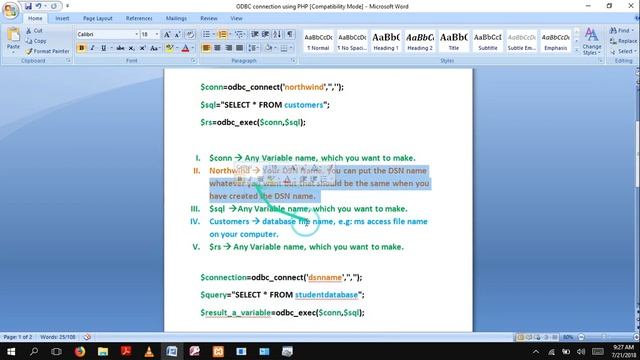
Task: Open Firefox from the taskbar
Action: [80, 351]
